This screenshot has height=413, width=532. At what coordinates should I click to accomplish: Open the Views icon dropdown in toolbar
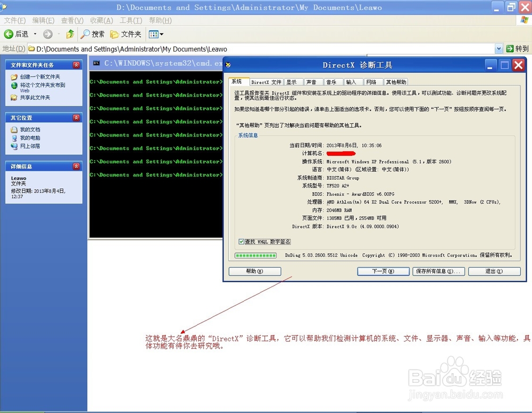click(x=156, y=34)
